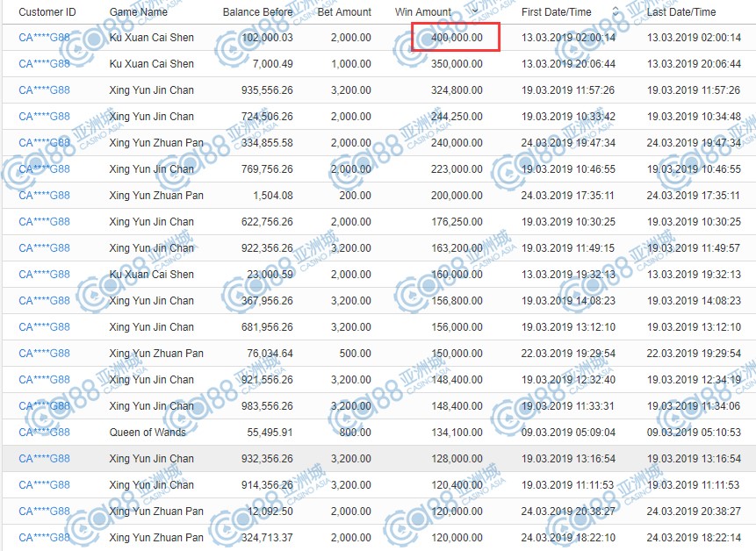Open Customer ID link in last row
This screenshot has width=756, height=551.
click(44, 538)
